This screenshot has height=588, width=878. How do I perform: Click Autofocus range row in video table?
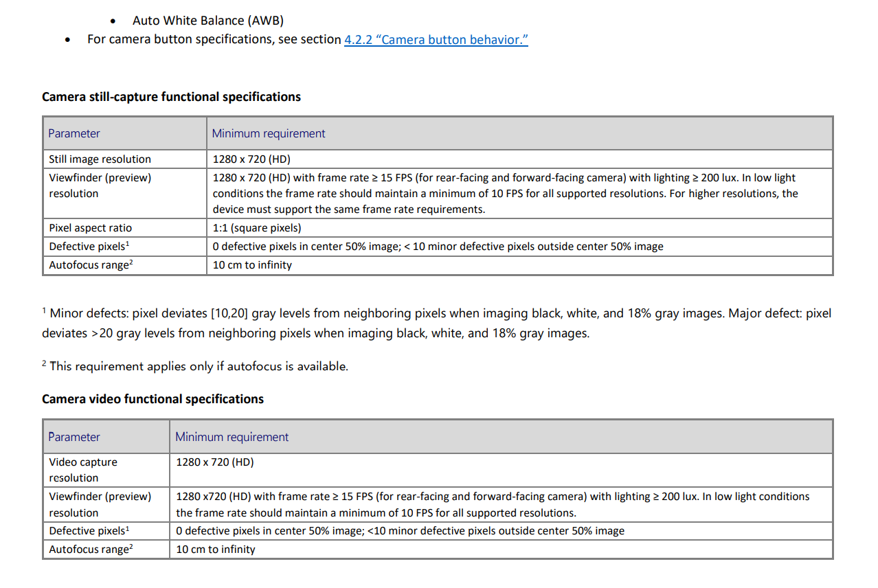pyautogui.click(x=438, y=549)
